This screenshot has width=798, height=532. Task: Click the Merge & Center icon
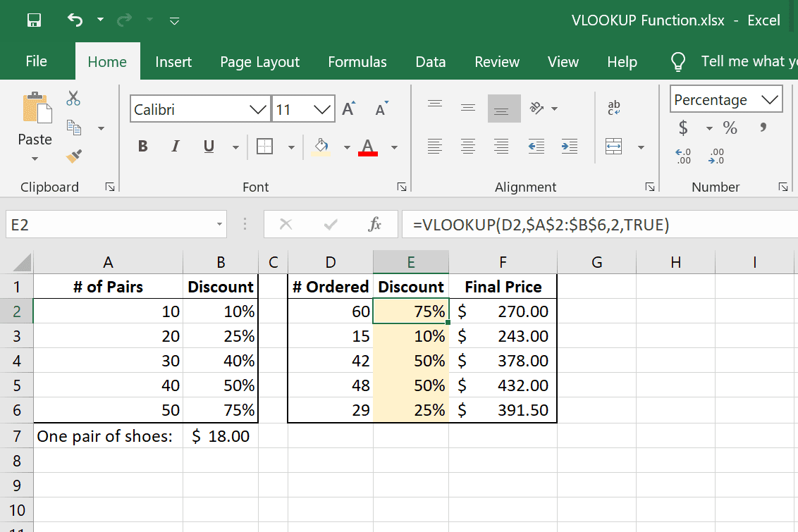coord(614,147)
